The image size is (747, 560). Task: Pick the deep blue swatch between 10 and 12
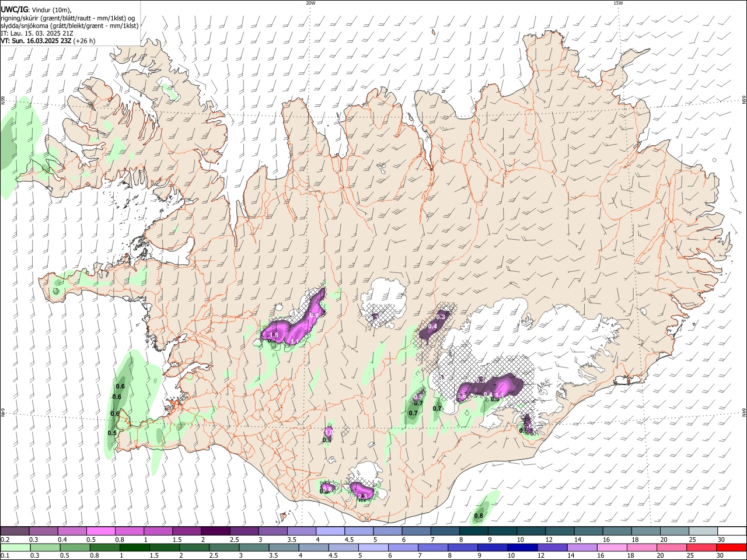[x=522, y=547]
